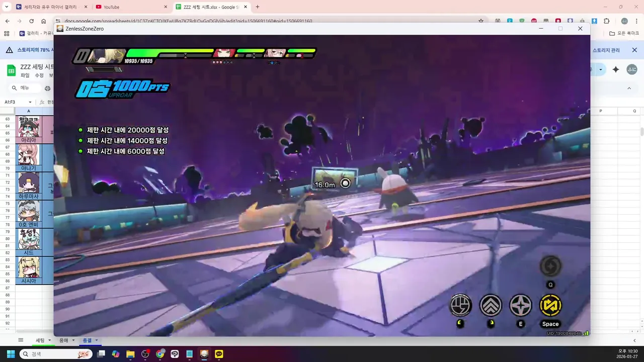The image size is (644, 362).
Task: Switch to the 세리자와 유우 마이너 갤러리 tab
Action: coord(51,7)
